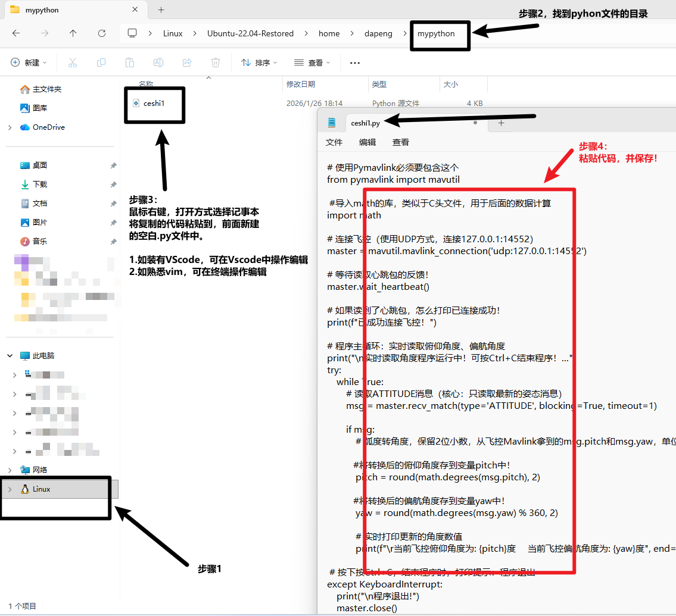Open the 文件 menu in Notepad

334,142
